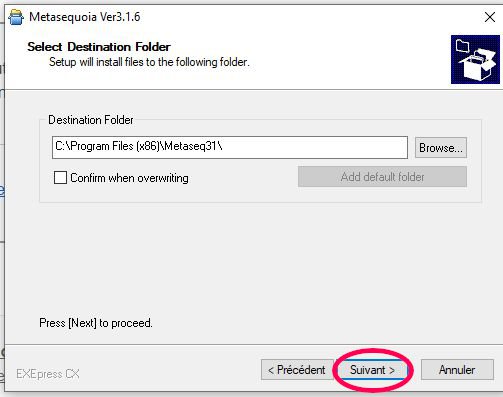The width and height of the screenshot is (503, 397).
Task: Click the 'Setup will install files' subtitle
Action: coord(149,62)
